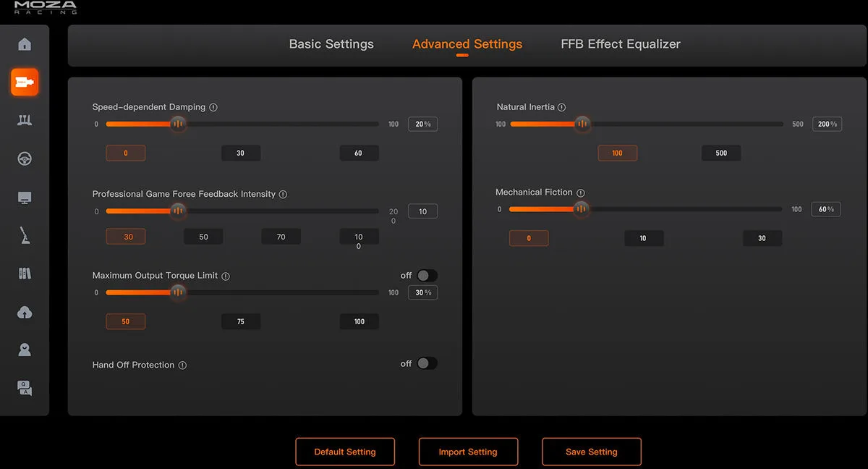Click the 20% value box for Speed-dependent Damping
This screenshot has width=868, height=469.
click(x=423, y=124)
